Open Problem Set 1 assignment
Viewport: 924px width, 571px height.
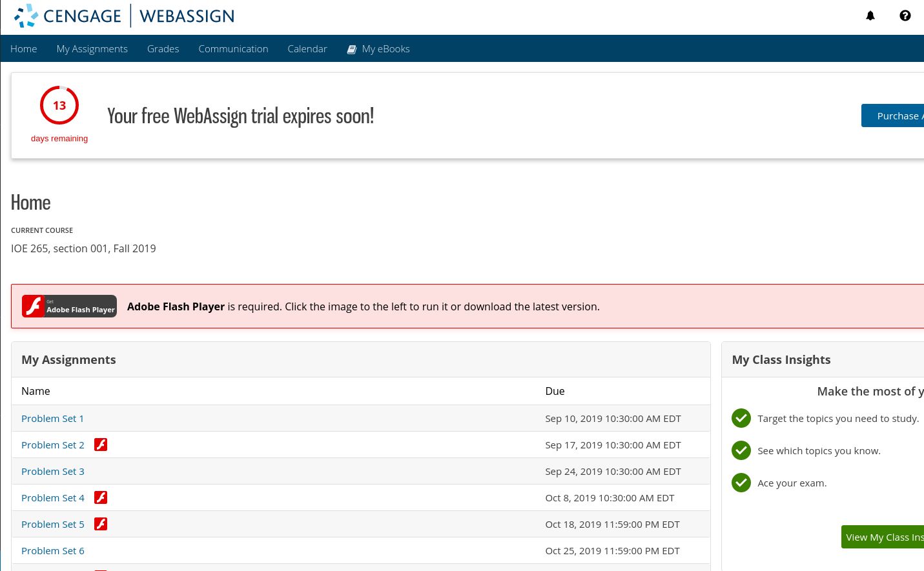(x=52, y=418)
